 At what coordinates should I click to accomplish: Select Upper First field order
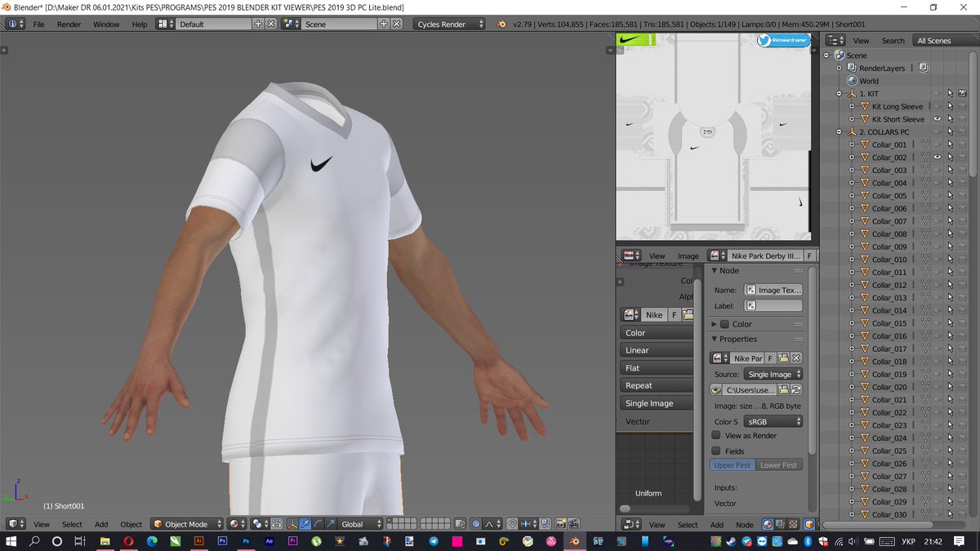click(733, 465)
